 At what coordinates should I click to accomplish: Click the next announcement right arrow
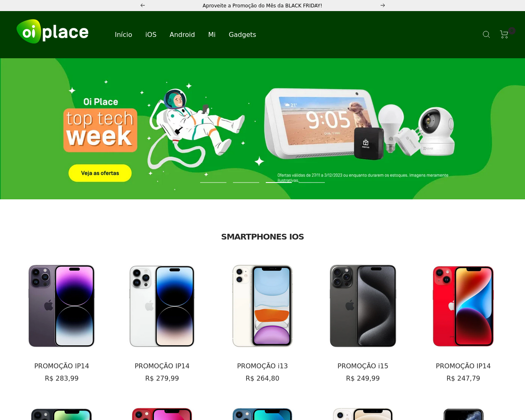[x=383, y=5]
